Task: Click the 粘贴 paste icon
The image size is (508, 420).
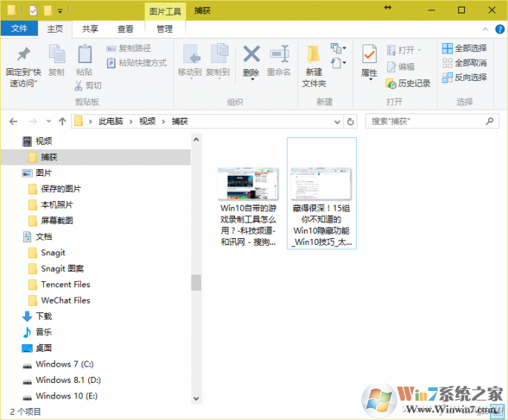Action: (x=85, y=55)
